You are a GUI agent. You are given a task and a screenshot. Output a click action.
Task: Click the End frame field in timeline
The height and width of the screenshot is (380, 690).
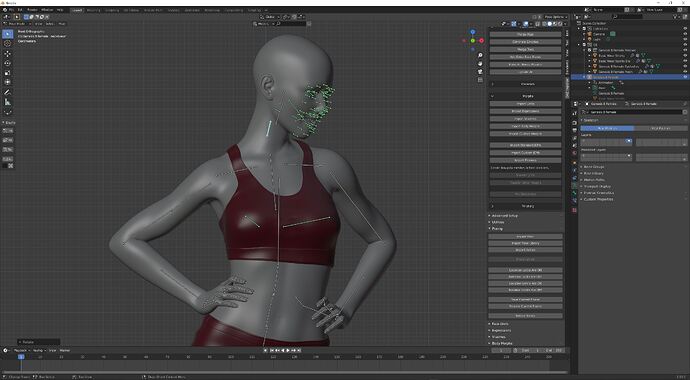click(554, 351)
